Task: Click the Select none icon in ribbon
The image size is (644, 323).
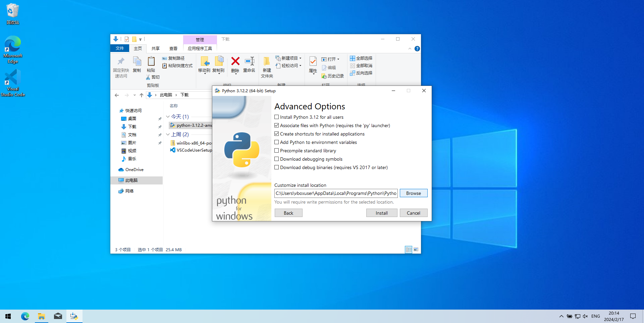Action: point(353,66)
